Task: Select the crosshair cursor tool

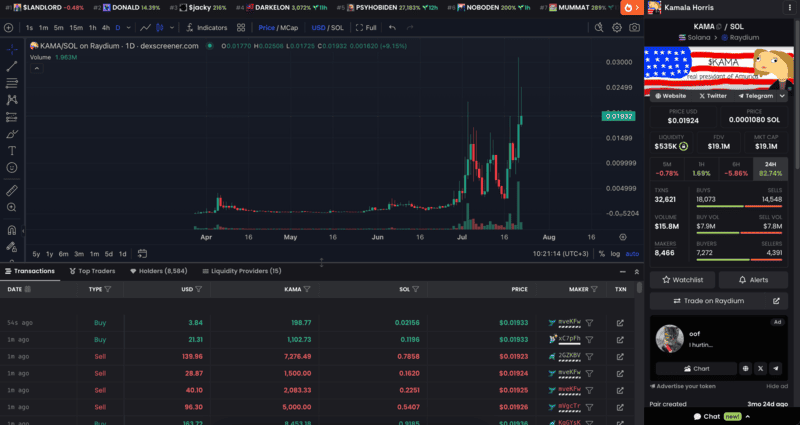Action: [x=12, y=49]
